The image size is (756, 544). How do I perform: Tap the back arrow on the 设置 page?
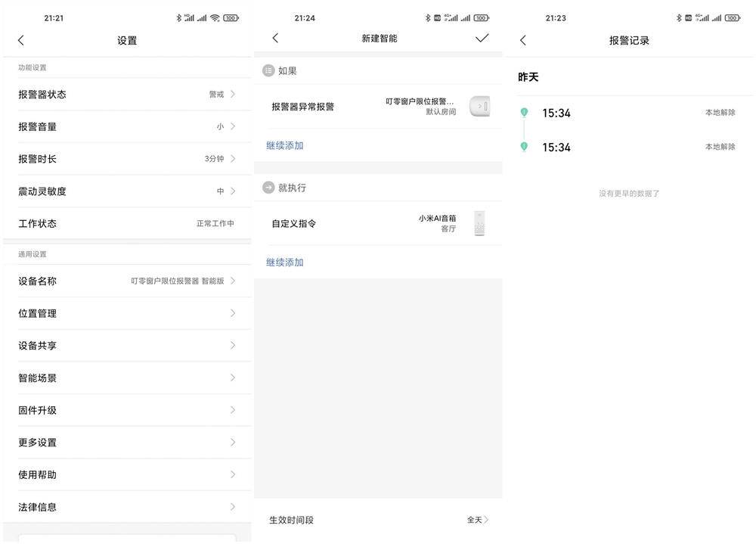pos(21,40)
